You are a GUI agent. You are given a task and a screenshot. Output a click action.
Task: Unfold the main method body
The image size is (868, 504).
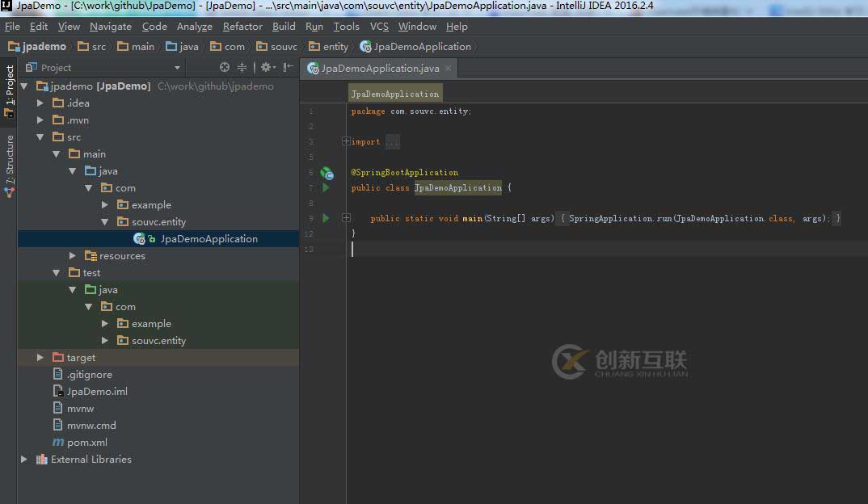click(346, 218)
